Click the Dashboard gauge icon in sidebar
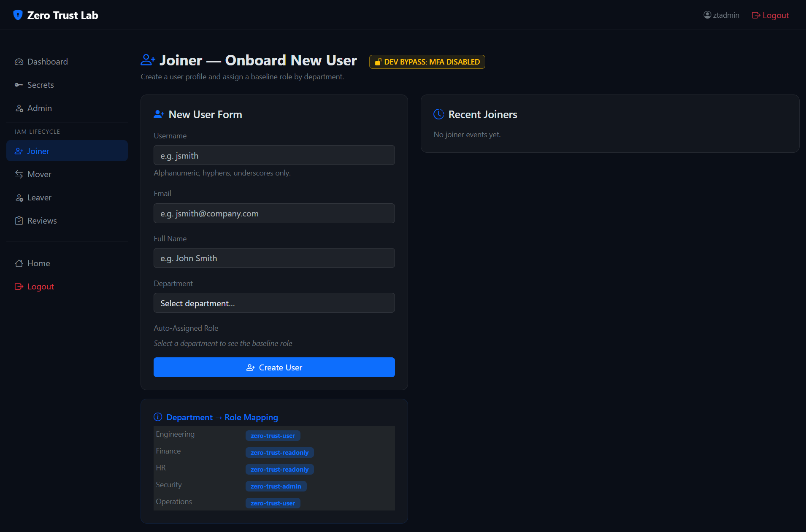This screenshot has width=806, height=532. pyautogui.click(x=19, y=62)
